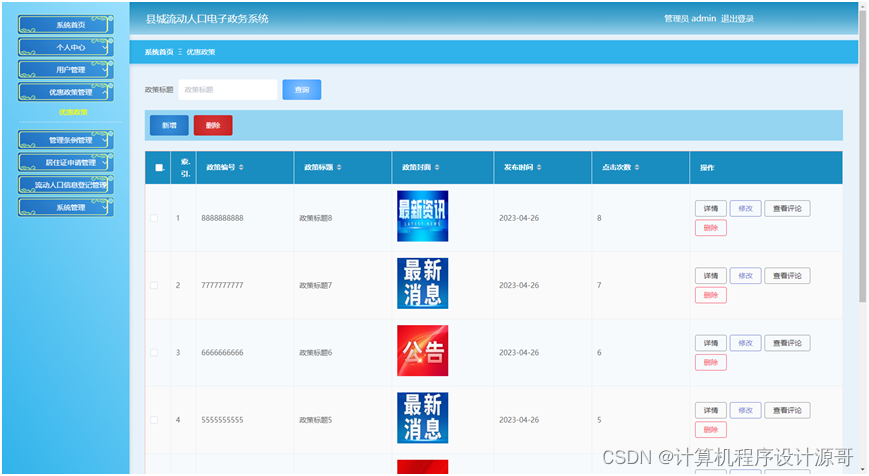This screenshot has width=869, height=476.
Task: Click row 删除 for 政策标题6
Action: coord(710,362)
